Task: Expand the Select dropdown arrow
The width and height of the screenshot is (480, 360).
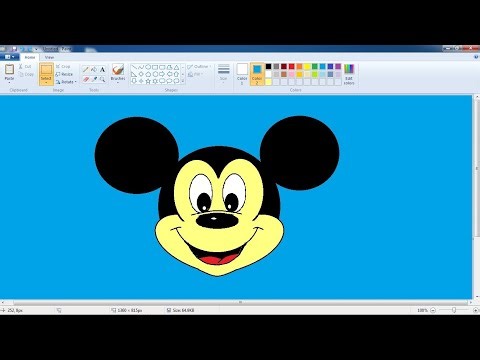Action: tap(46, 81)
